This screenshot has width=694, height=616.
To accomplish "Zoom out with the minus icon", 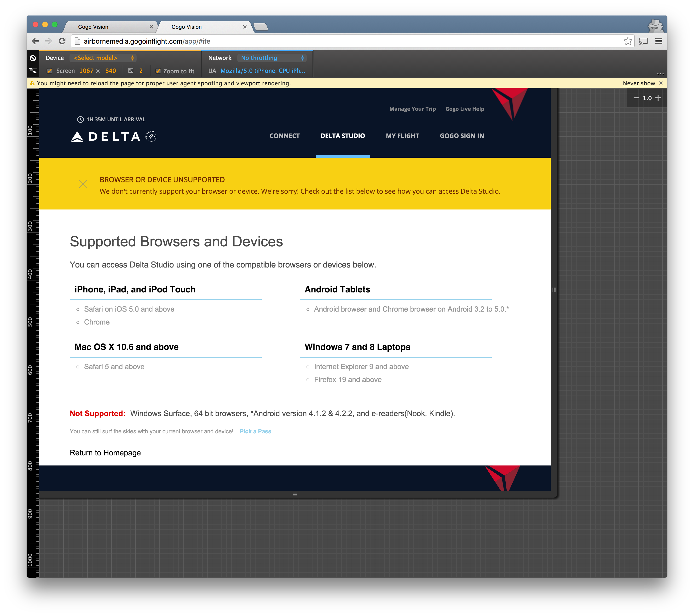I will 636,98.
